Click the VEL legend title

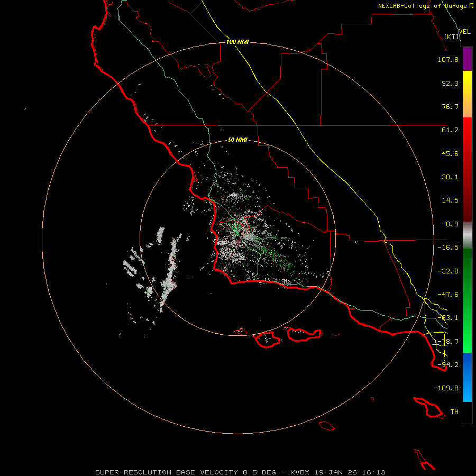(x=464, y=32)
